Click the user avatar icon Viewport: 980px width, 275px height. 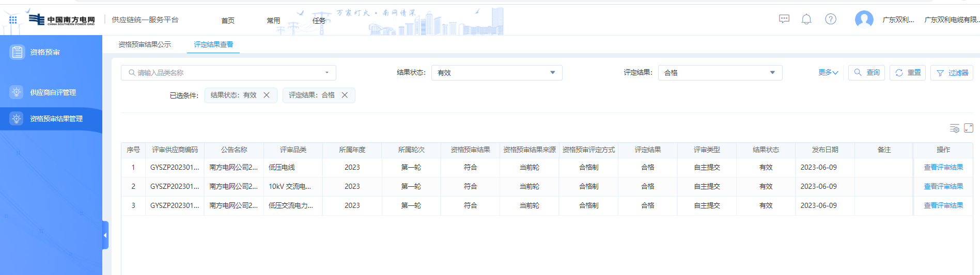(864, 19)
